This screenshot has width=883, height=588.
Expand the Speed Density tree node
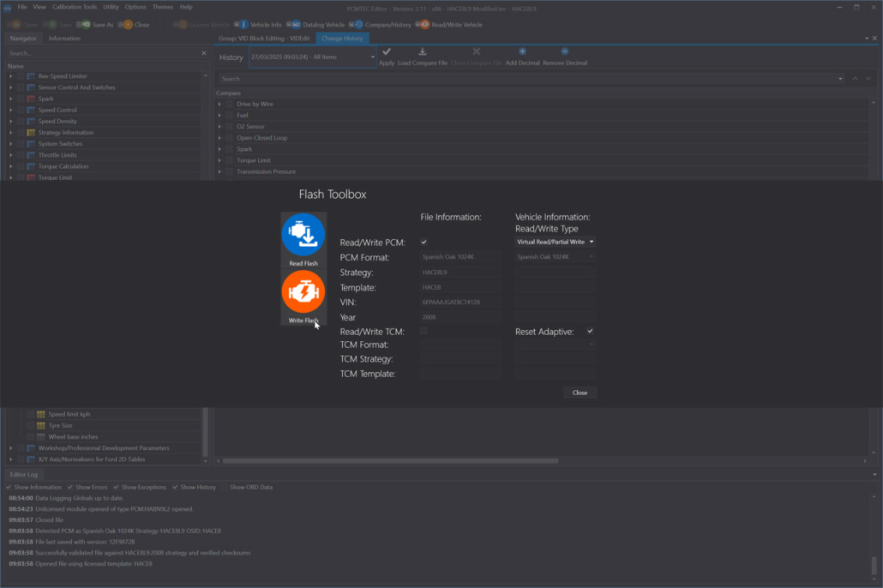10,121
